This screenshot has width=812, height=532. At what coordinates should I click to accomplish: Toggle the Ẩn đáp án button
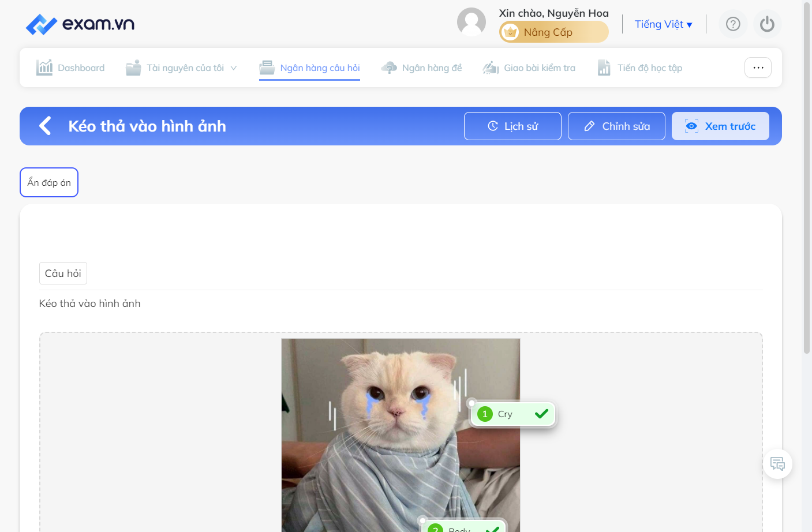[49, 182]
